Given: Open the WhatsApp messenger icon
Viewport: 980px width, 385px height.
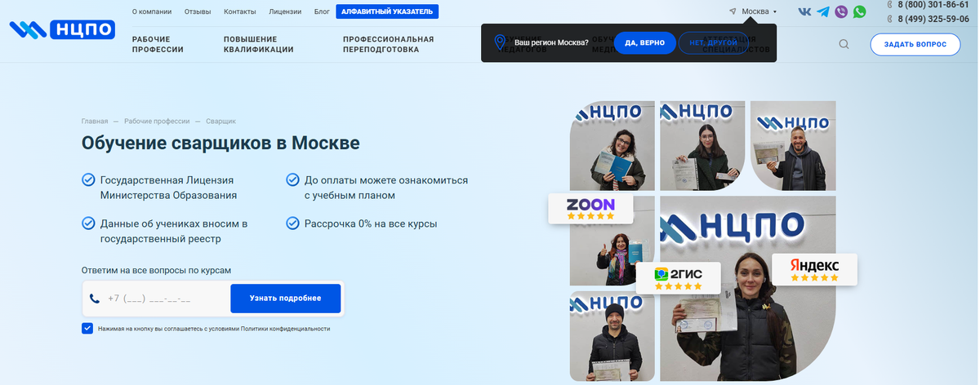Looking at the screenshot, I should click(859, 12).
